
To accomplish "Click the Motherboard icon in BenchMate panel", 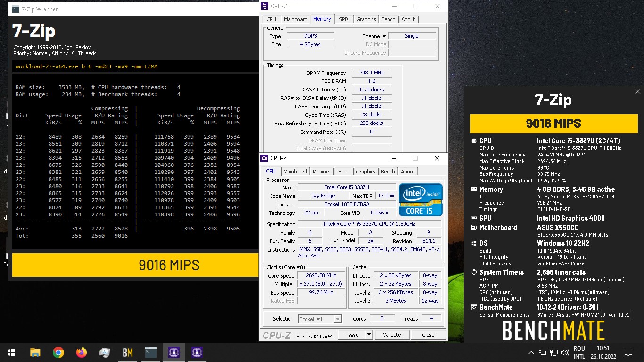I will coord(474,228).
